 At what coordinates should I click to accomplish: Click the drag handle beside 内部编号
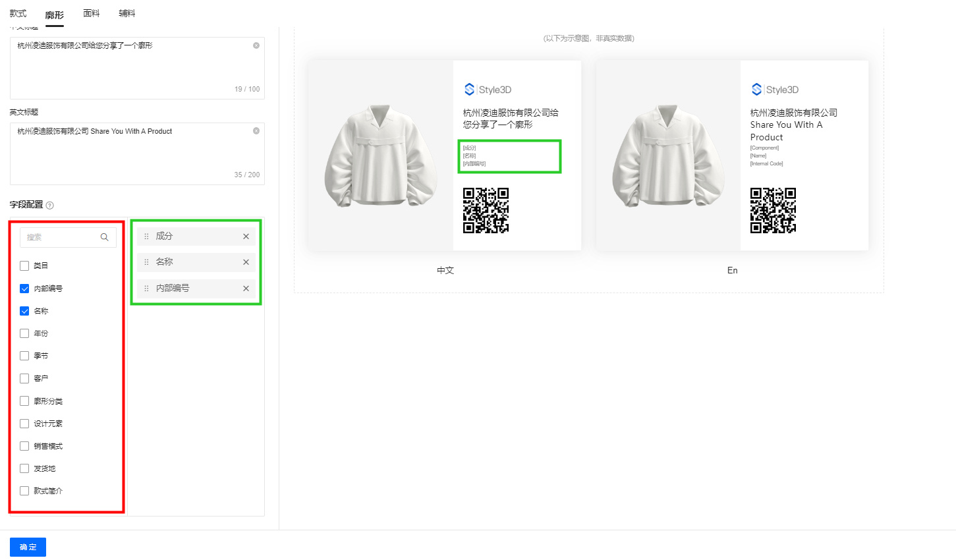146,289
